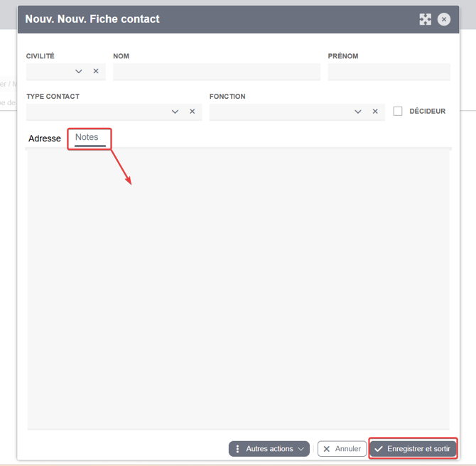The height and width of the screenshot is (466, 476).
Task: Expand the dialog to full screen
Action: coord(425,19)
